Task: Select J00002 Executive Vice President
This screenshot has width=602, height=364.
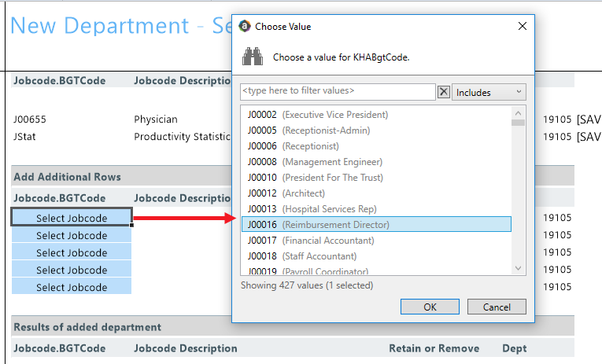Action: [x=317, y=115]
